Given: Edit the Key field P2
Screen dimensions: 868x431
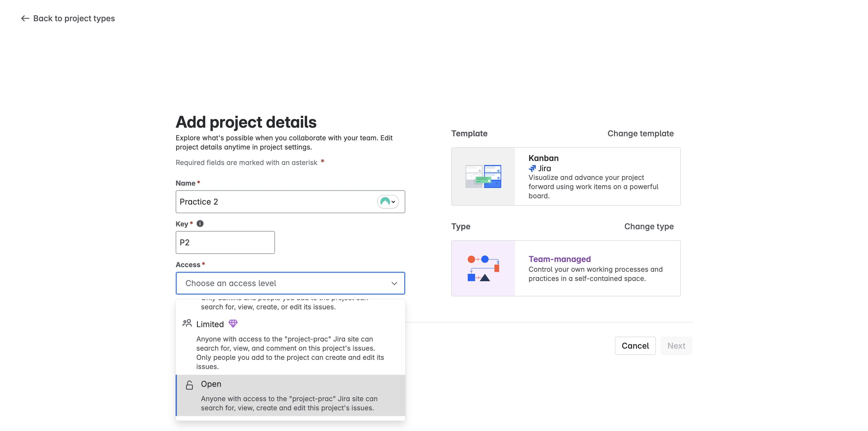Looking at the screenshot, I should coord(225,242).
